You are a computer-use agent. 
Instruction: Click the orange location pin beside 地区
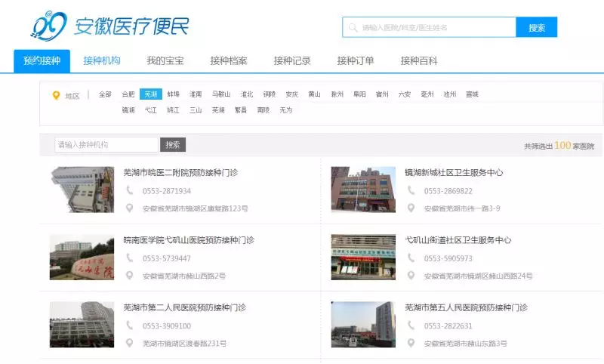pyautogui.click(x=56, y=95)
